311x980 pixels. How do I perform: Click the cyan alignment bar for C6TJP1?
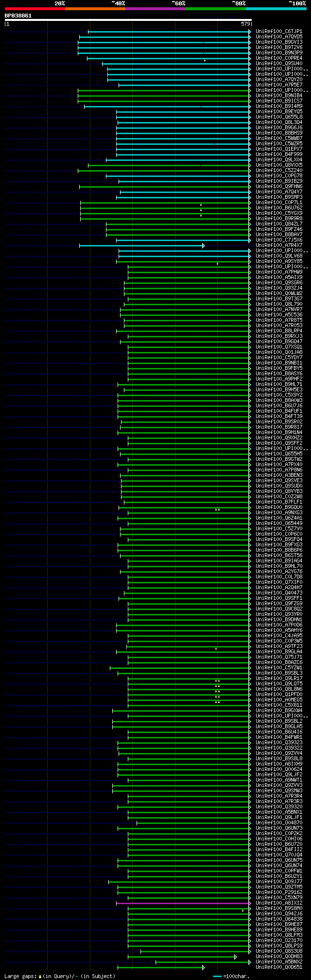(169, 32)
